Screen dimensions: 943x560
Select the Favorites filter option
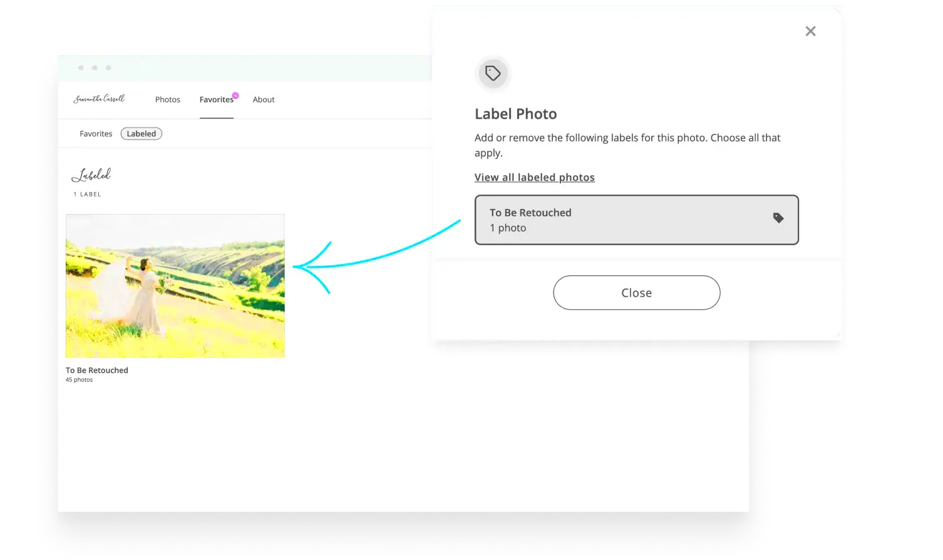95,133
